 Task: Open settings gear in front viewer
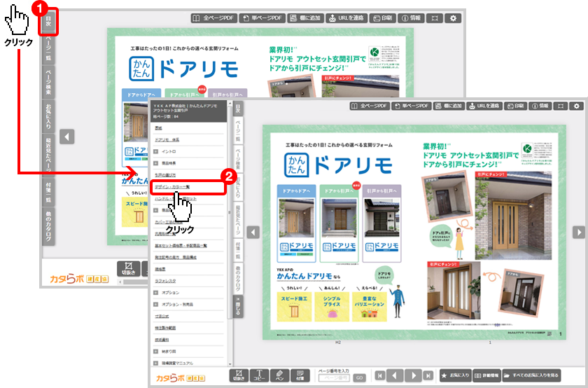pos(577,106)
